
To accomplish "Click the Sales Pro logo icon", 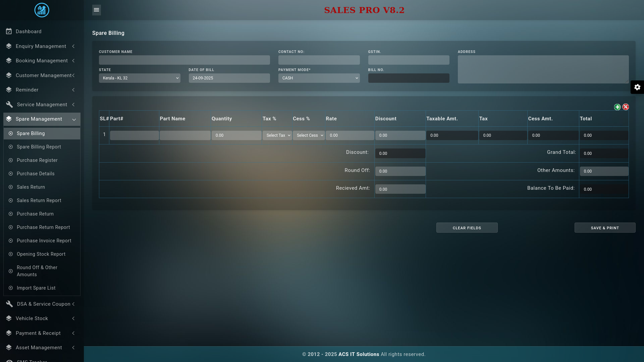I will click(x=42, y=10).
